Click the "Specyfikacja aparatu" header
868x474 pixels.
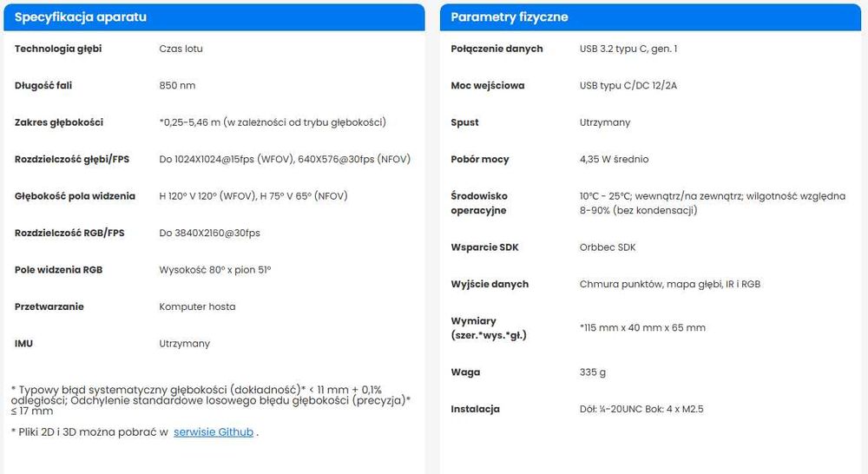click(x=80, y=17)
